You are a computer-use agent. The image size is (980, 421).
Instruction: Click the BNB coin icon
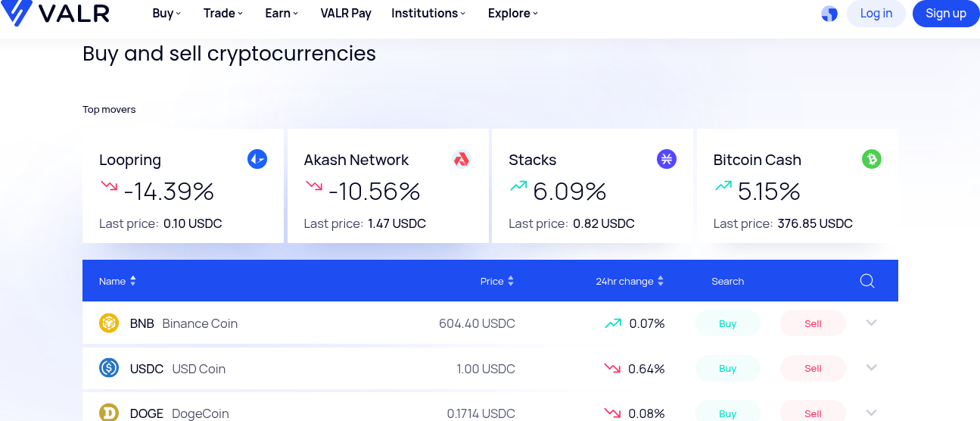[x=109, y=323]
